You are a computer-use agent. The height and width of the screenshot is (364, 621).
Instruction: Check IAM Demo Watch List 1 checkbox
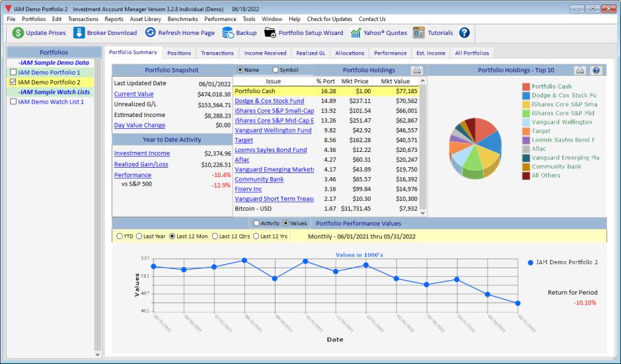tap(13, 102)
